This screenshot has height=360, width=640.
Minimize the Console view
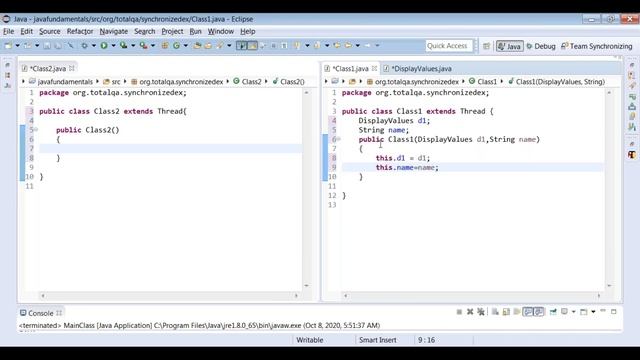[x=603, y=311]
